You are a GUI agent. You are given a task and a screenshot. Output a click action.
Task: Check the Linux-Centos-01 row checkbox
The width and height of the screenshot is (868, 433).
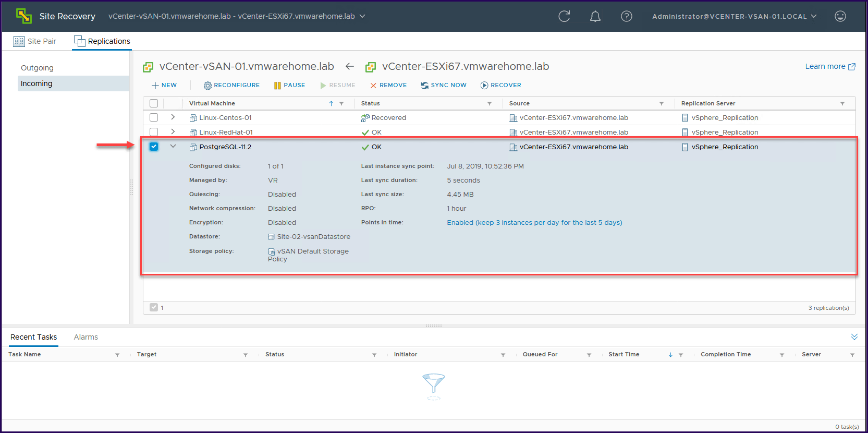pos(154,117)
